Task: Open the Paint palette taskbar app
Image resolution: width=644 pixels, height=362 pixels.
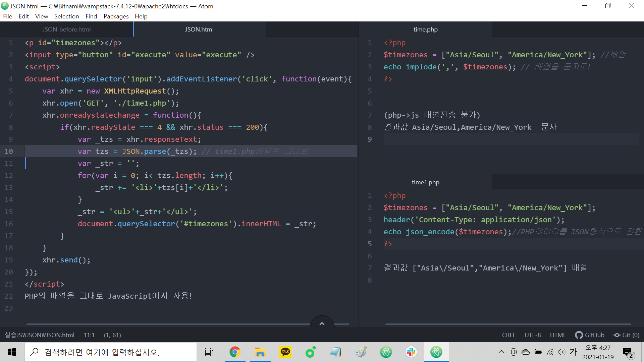Action: pyautogui.click(x=361, y=352)
